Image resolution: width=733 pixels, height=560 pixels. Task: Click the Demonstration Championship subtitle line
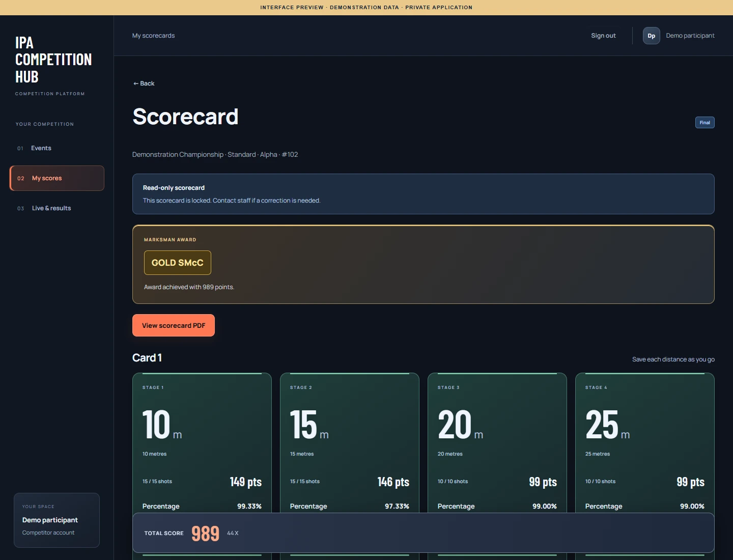(x=215, y=155)
